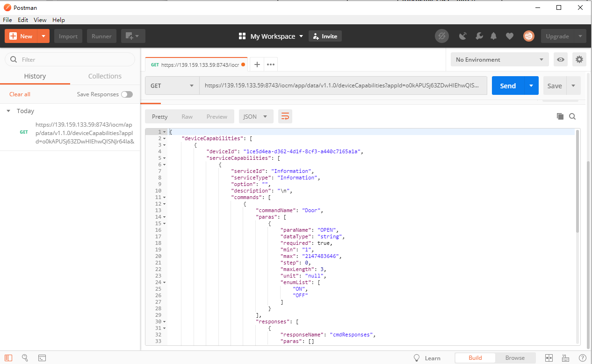Copy response body to clipboard
Image resolution: width=592 pixels, height=364 pixels.
560,116
